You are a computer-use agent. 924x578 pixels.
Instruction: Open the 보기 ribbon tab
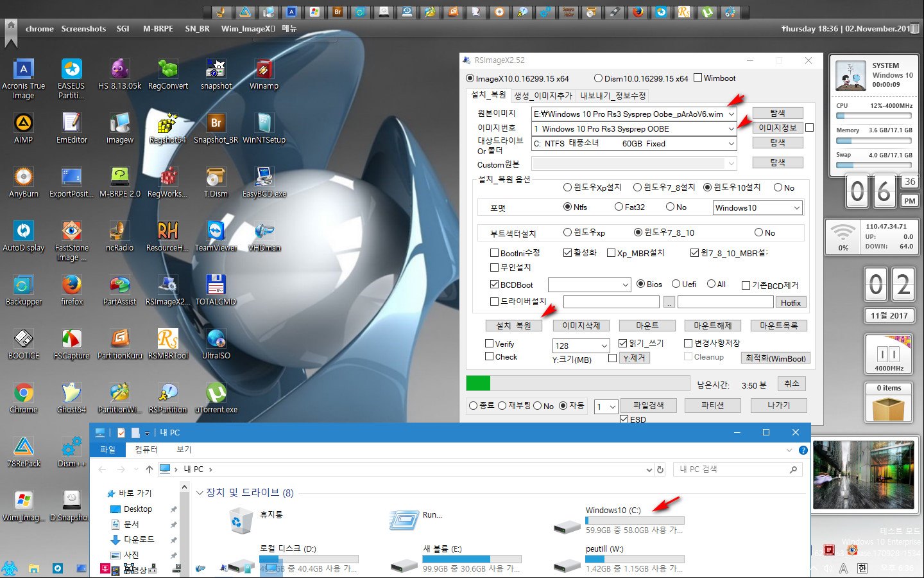(184, 450)
